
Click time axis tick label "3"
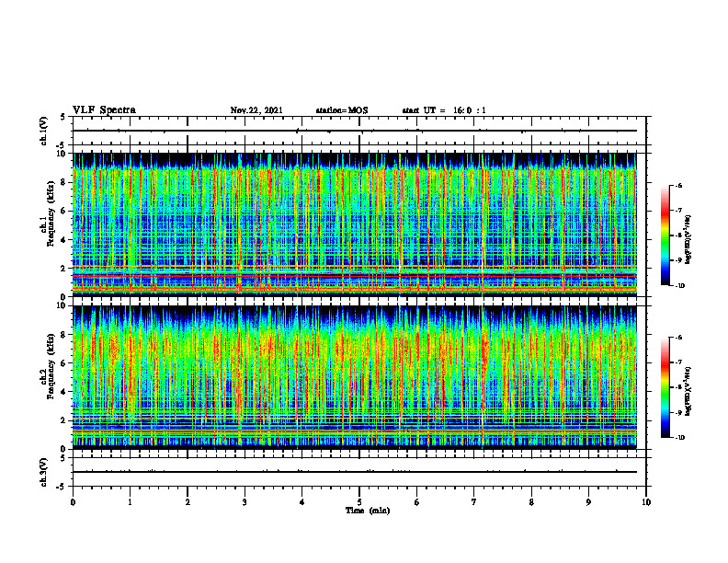click(245, 502)
